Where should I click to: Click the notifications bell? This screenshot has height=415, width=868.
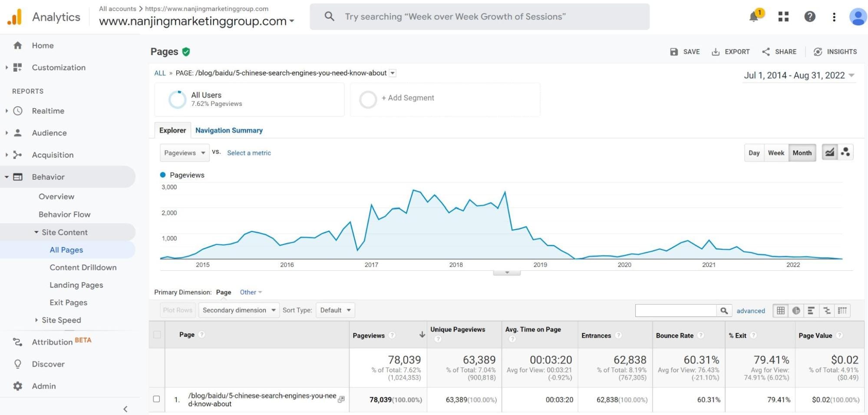point(754,16)
